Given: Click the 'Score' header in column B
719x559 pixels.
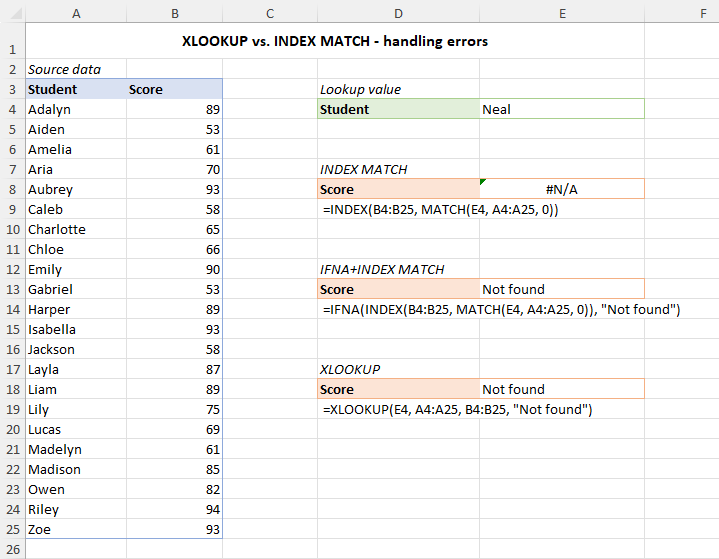Looking at the screenshot, I should 175,89.
